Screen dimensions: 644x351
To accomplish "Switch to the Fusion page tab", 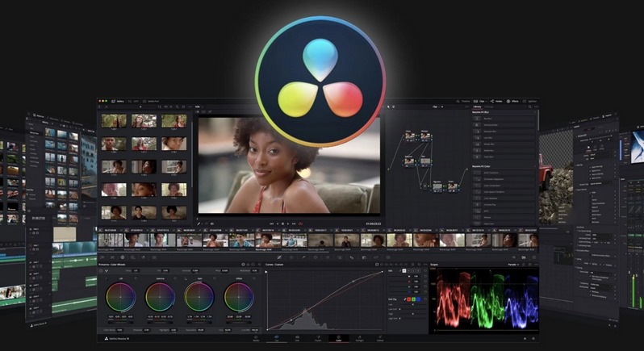I will click(x=318, y=339).
